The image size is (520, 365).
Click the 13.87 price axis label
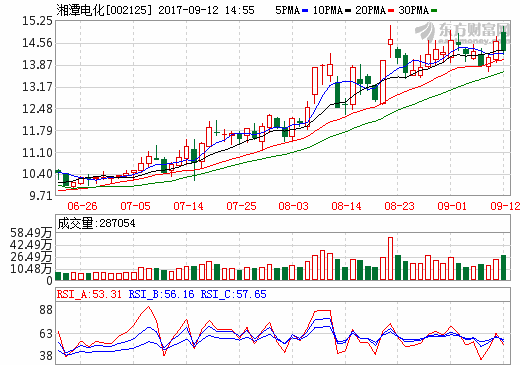[x=37, y=65]
